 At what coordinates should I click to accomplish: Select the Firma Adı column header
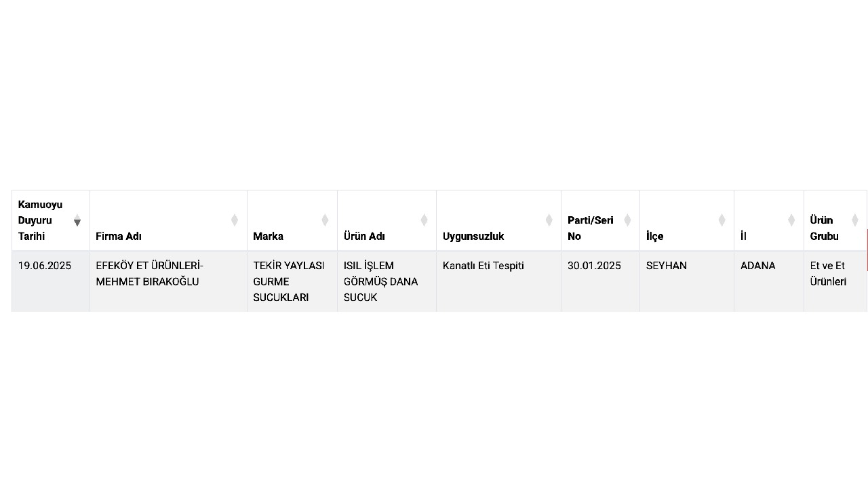(x=168, y=220)
